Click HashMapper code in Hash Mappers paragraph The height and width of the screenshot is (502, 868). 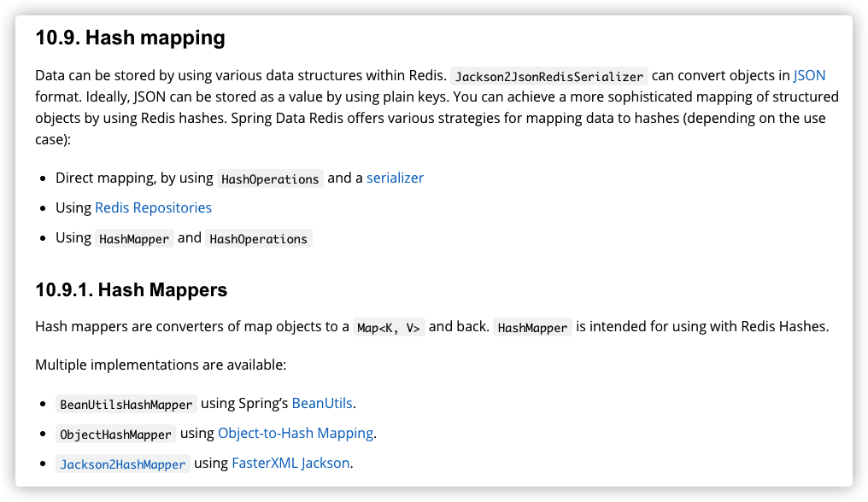pos(532,328)
